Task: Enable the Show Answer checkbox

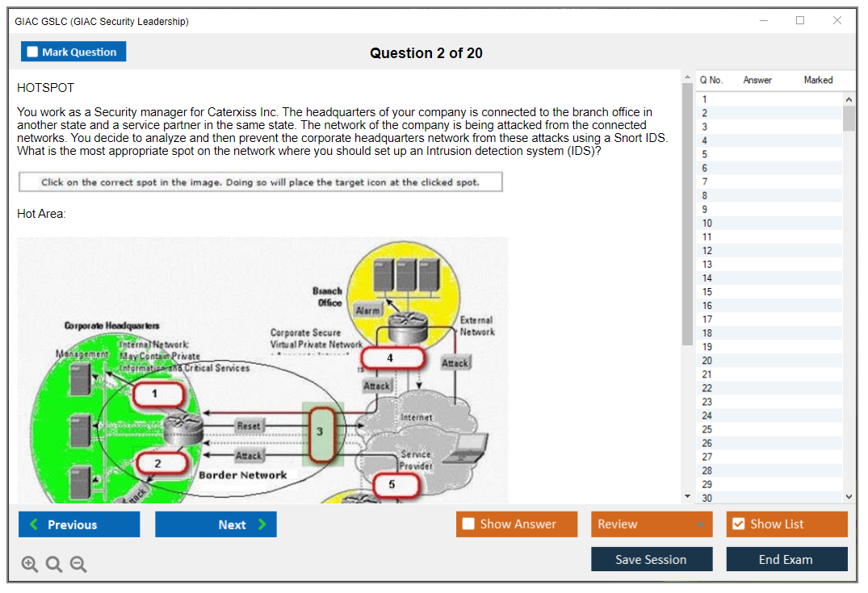Action: pos(468,524)
